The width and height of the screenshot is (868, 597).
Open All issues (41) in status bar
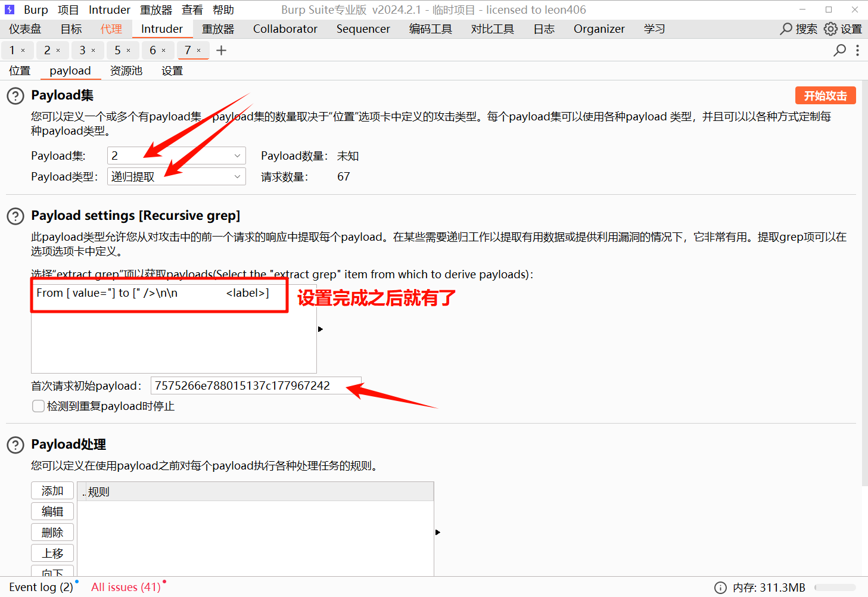(126, 587)
